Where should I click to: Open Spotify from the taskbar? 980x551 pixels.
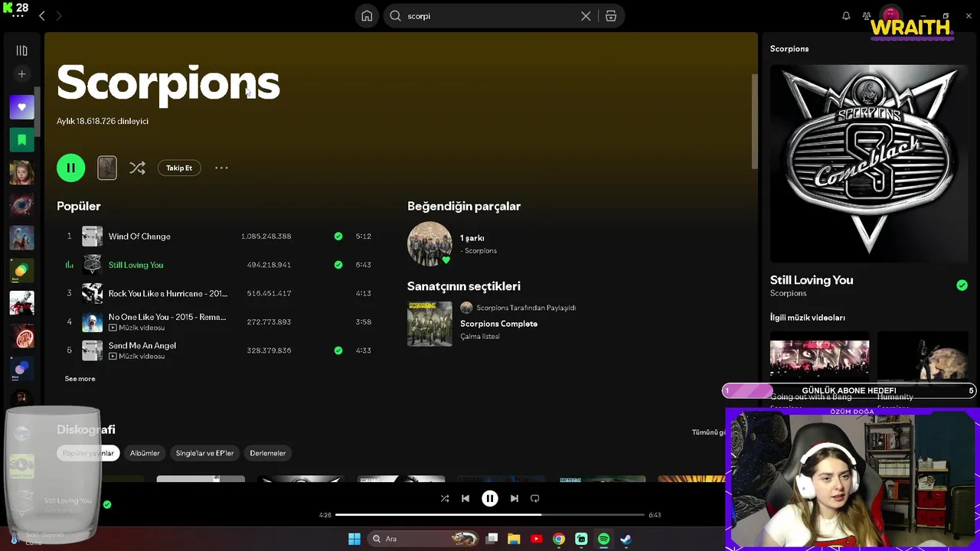[603, 539]
